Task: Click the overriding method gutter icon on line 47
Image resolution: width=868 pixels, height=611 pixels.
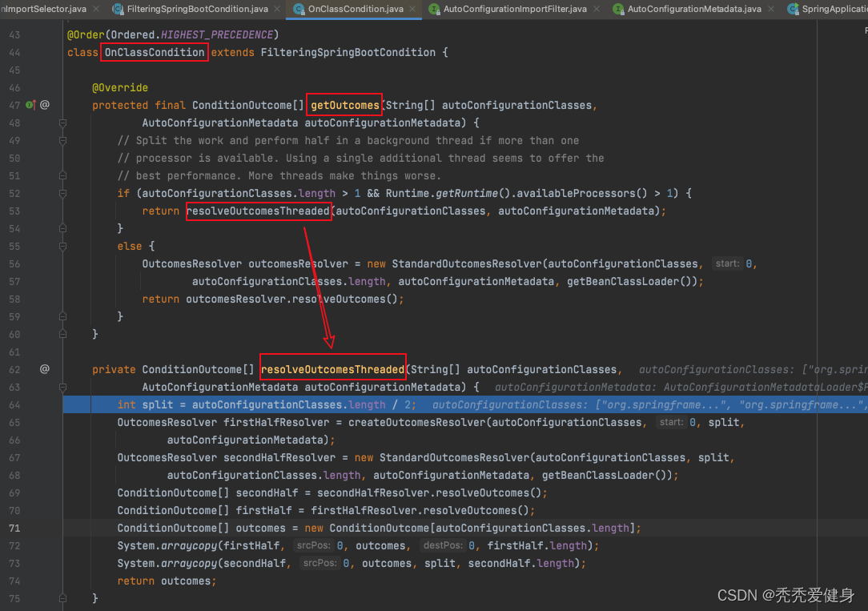Action: 30,105
